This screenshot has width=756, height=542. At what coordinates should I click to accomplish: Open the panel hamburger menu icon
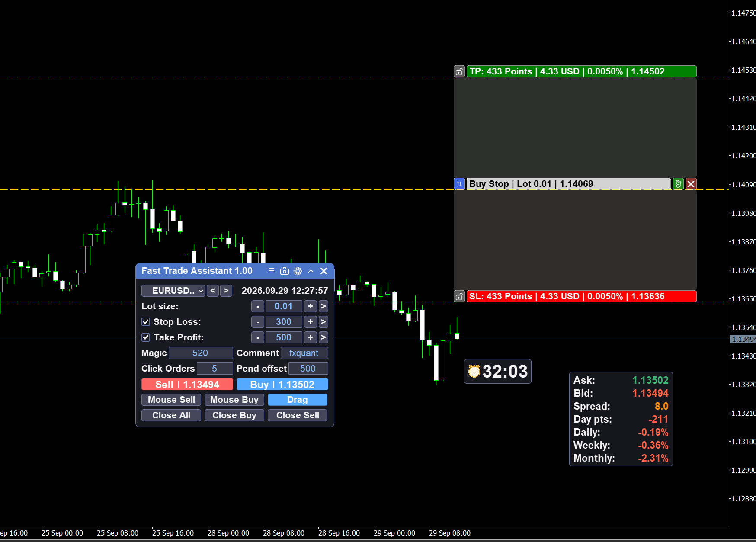(272, 271)
